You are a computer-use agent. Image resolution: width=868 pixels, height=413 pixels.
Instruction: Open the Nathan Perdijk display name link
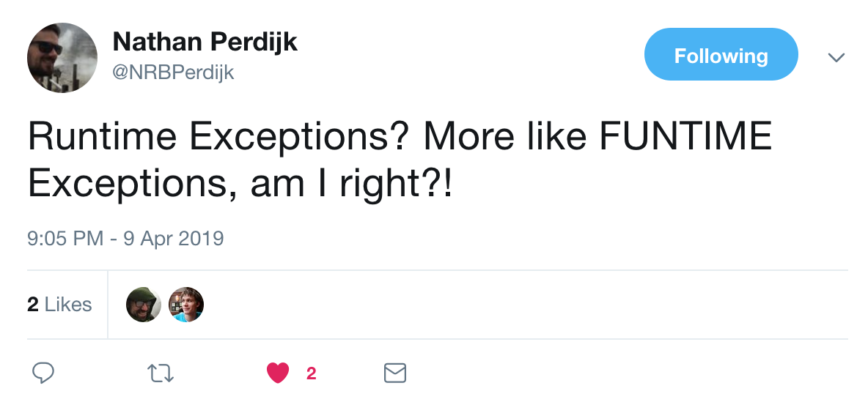click(205, 43)
